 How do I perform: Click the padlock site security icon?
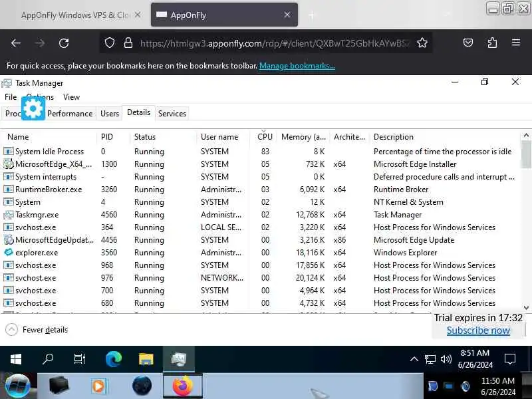point(128,43)
